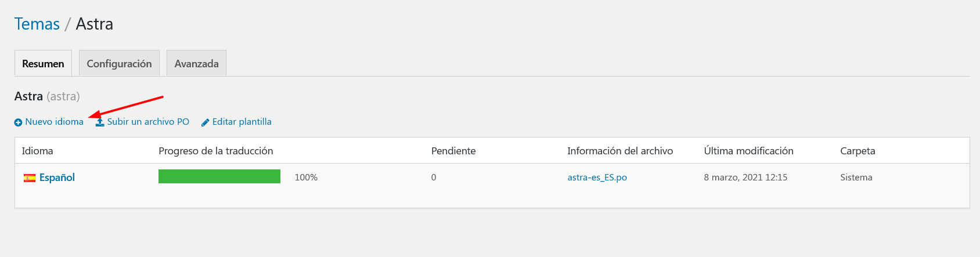The height and width of the screenshot is (257, 980).
Task: Add a new language via Nuevo idioma
Action: [54, 122]
